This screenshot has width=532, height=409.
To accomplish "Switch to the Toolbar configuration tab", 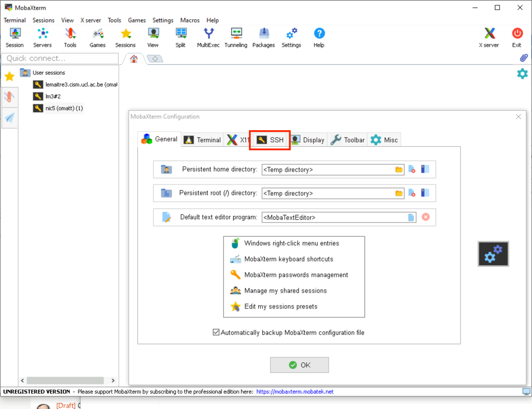I will 347,140.
